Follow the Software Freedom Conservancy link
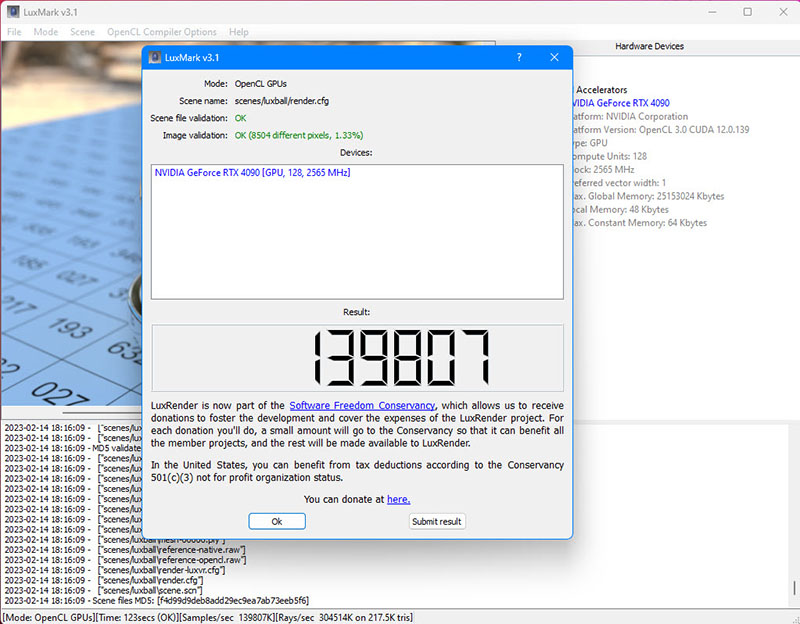 coord(362,405)
